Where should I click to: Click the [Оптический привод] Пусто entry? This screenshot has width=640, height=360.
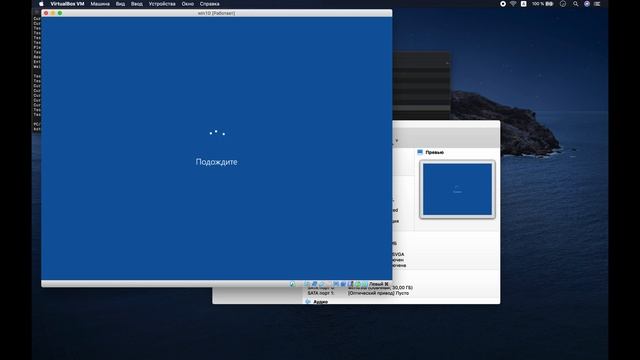coord(378,293)
